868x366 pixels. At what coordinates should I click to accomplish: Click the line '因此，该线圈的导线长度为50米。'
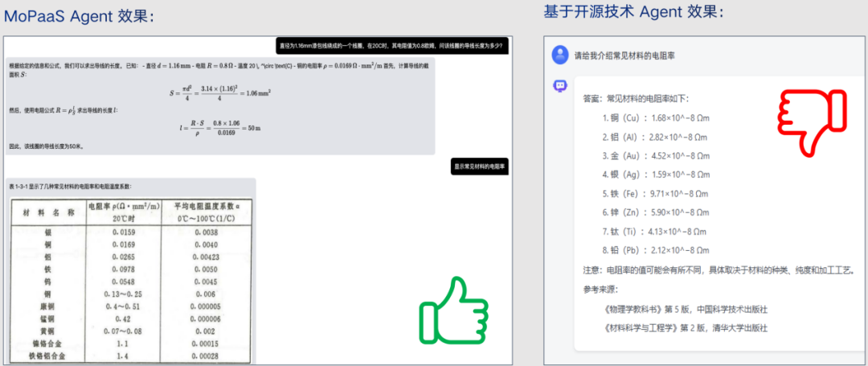[x=47, y=146]
